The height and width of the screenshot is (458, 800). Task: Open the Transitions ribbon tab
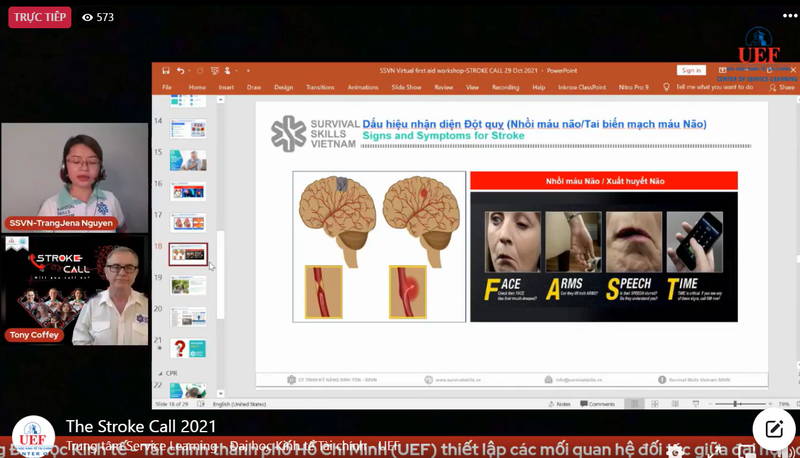click(x=320, y=87)
